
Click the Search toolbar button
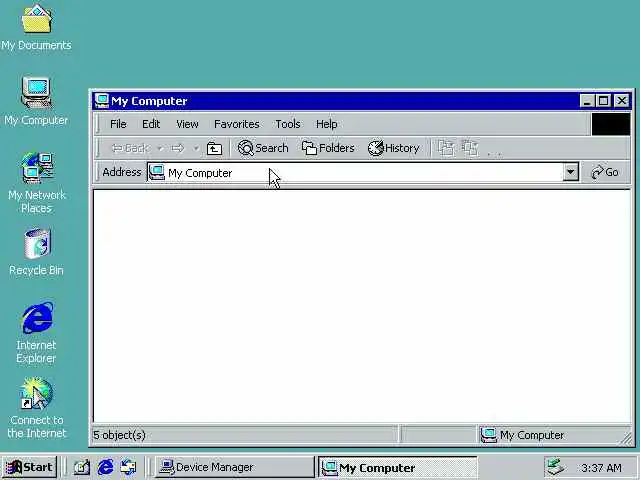point(263,148)
